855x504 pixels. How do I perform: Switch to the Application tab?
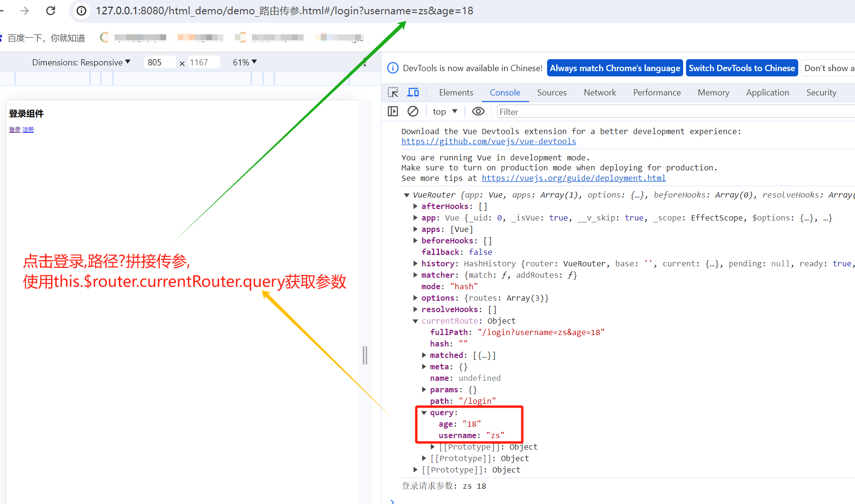(x=768, y=92)
